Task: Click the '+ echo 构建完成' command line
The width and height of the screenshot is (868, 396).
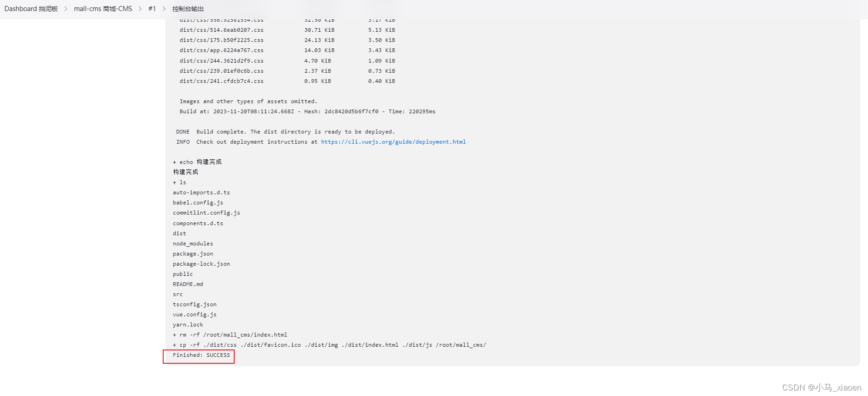Action: point(197,162)
